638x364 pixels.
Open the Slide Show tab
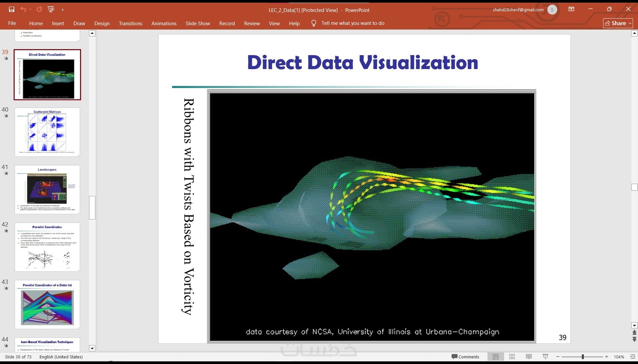click(x=198, y=23)
